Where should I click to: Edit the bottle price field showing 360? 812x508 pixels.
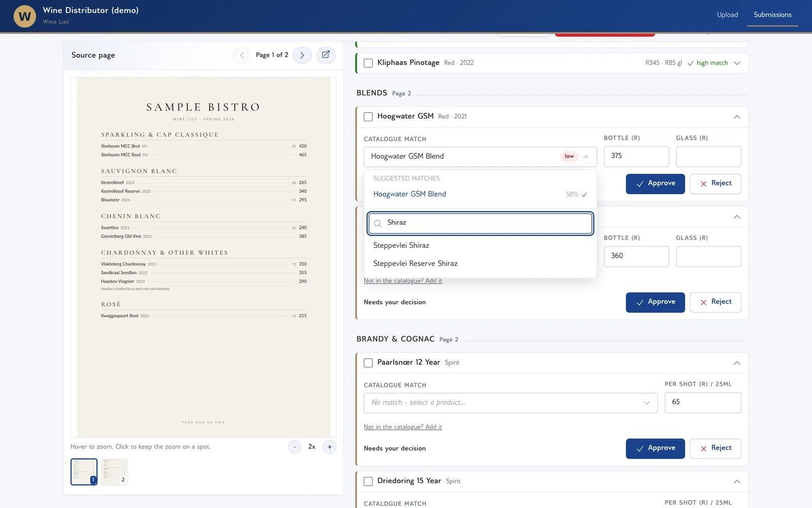point(636,257)
